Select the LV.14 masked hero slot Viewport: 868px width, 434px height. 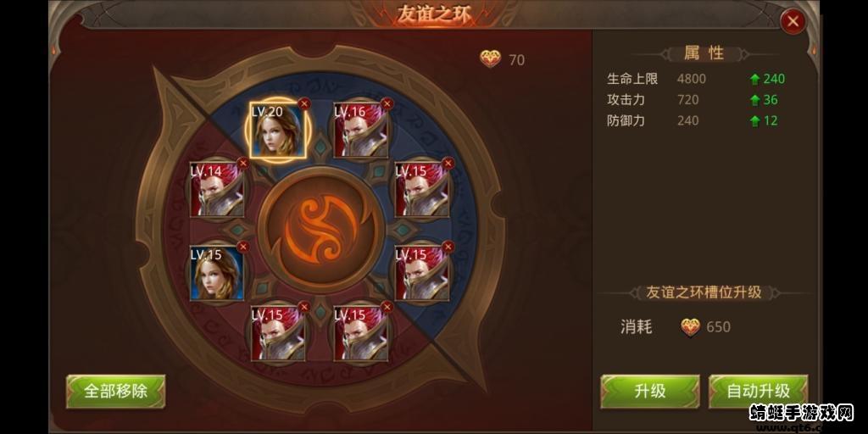pyautogui.click(x=216, y=190)
